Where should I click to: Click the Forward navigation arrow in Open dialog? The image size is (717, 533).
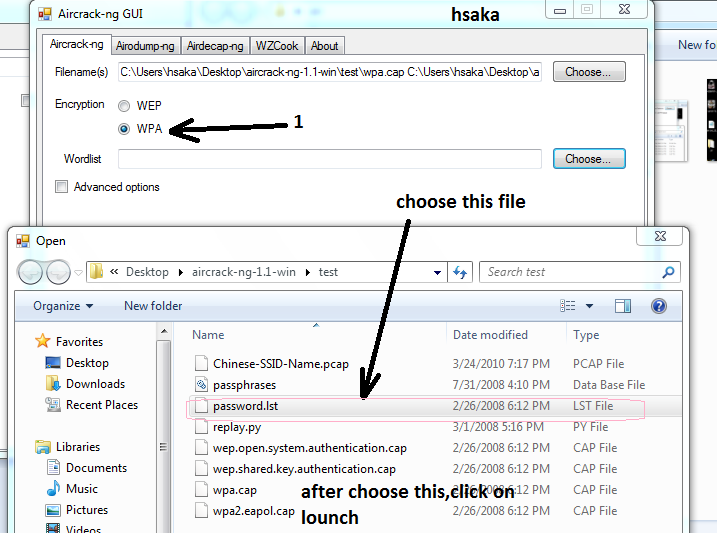click(58, 272)
